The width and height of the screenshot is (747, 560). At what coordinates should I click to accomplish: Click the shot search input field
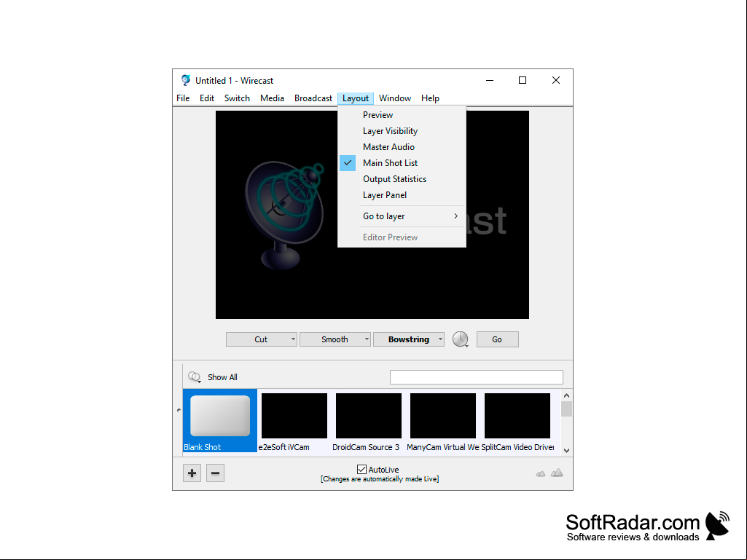477,377
